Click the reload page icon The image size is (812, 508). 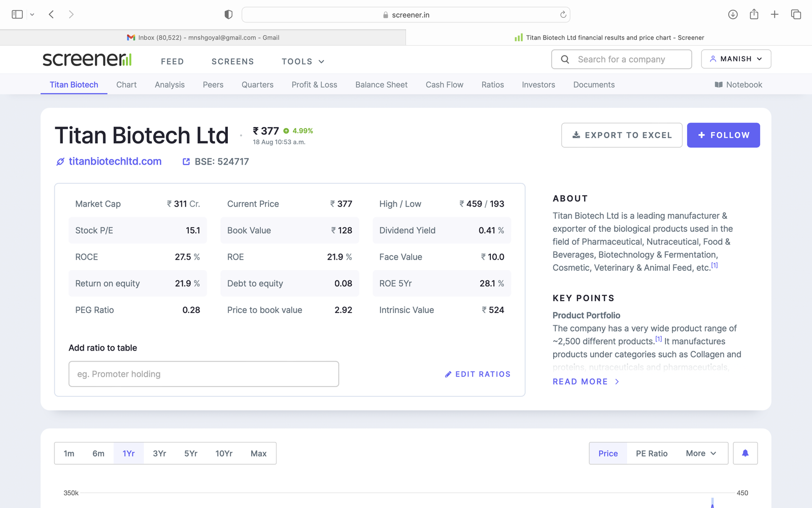coord(563,15)
